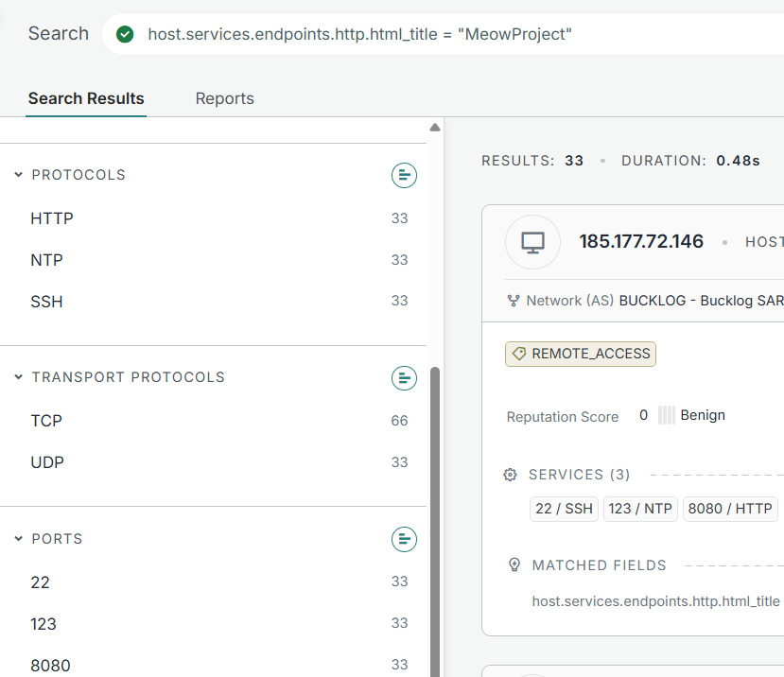This screenshot has height=677, width=784.
Task: Open the Protocols breakdown chart icon
Action: coord(404,176)
